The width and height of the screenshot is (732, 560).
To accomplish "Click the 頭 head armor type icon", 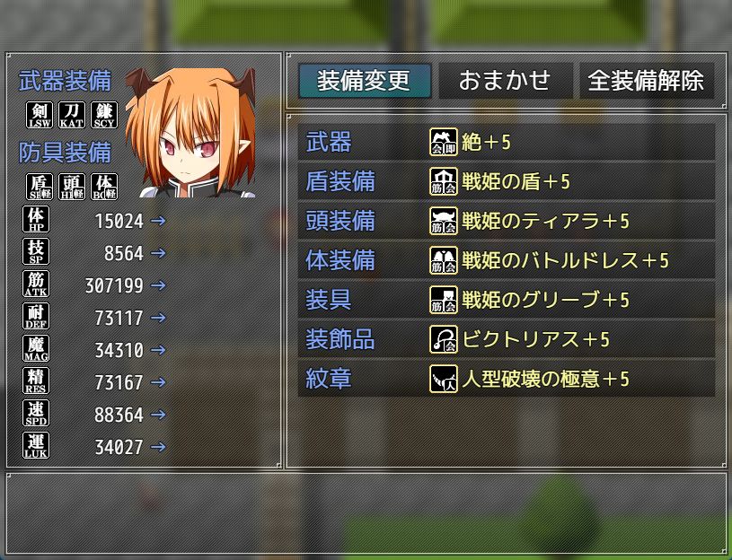I will click(72, 187).
